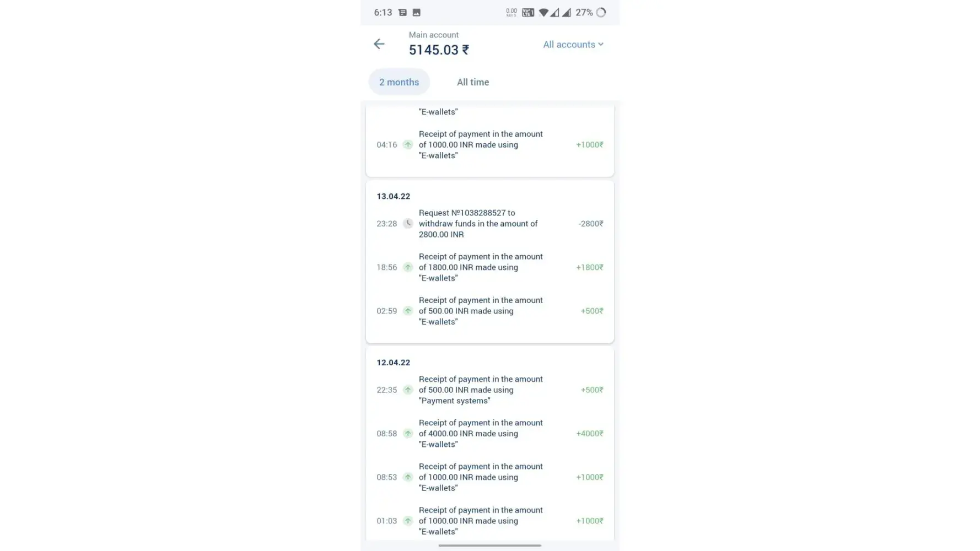Tap the back arrow icon
Viewport: 980px width, 551px height.
point(379,44)
